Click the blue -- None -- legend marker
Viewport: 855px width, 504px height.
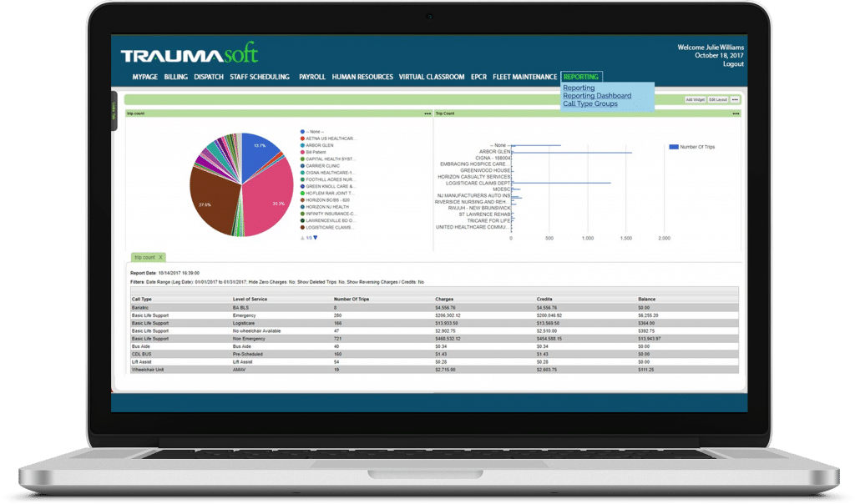coord(301,132)
